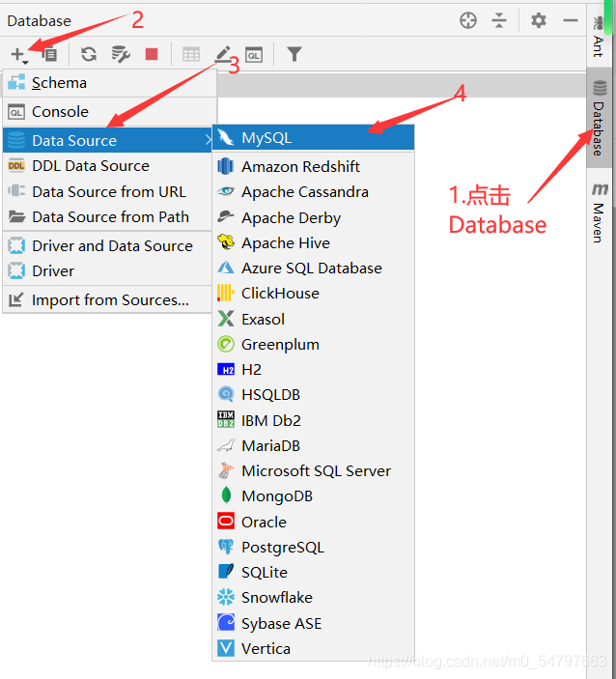Image resolution: width=616 pixels, height=679 pixels.
Task: Select HSQLDB data source
Action: coord(314,394)
